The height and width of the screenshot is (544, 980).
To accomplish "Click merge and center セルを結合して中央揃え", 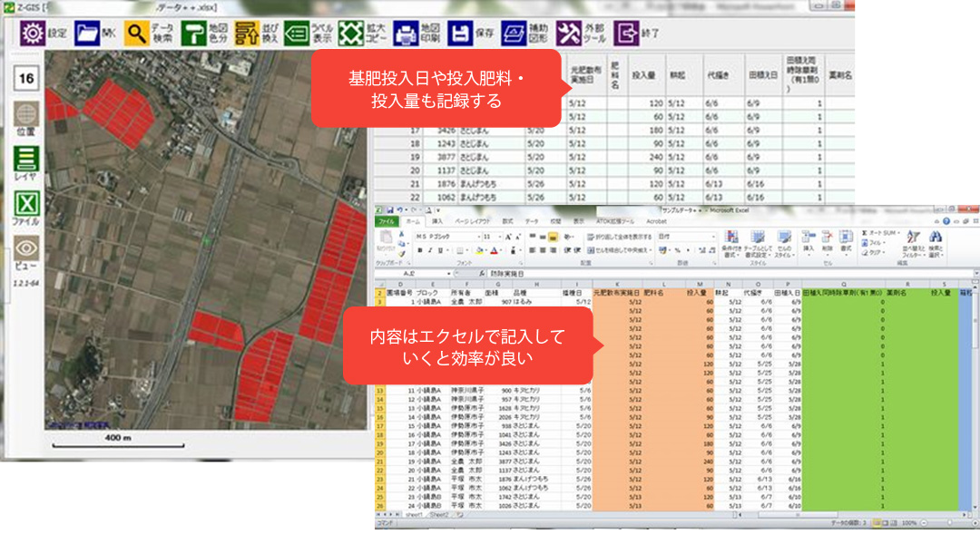I will [x=618, y=250].
